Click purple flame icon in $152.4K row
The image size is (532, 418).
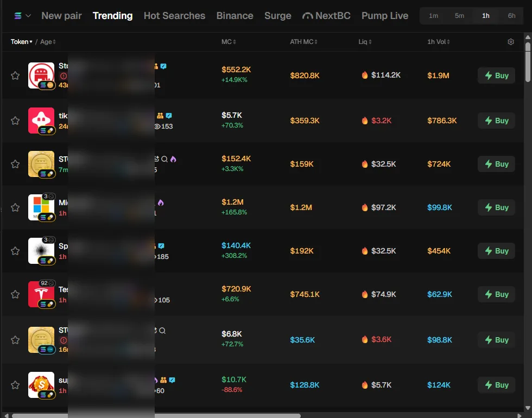[x=173, y=159]
